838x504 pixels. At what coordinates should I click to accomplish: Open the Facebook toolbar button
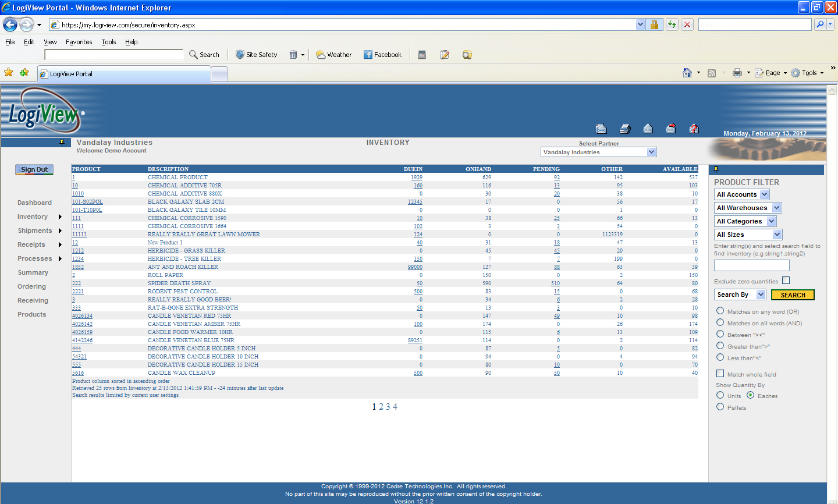point(382,54)
